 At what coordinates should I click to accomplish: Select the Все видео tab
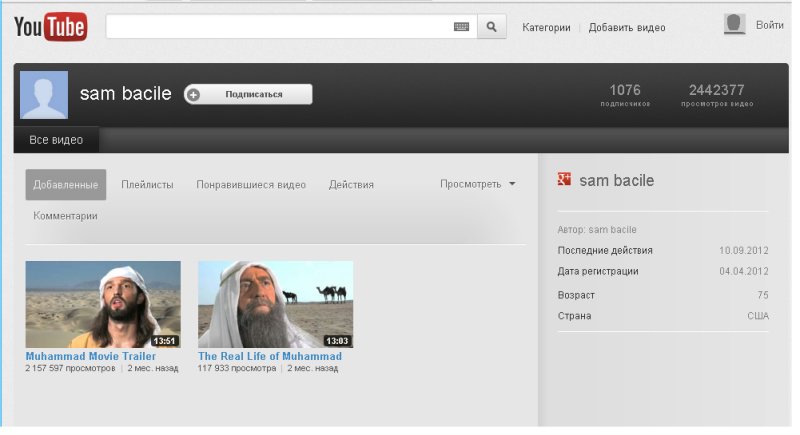[x=56, y=140]
